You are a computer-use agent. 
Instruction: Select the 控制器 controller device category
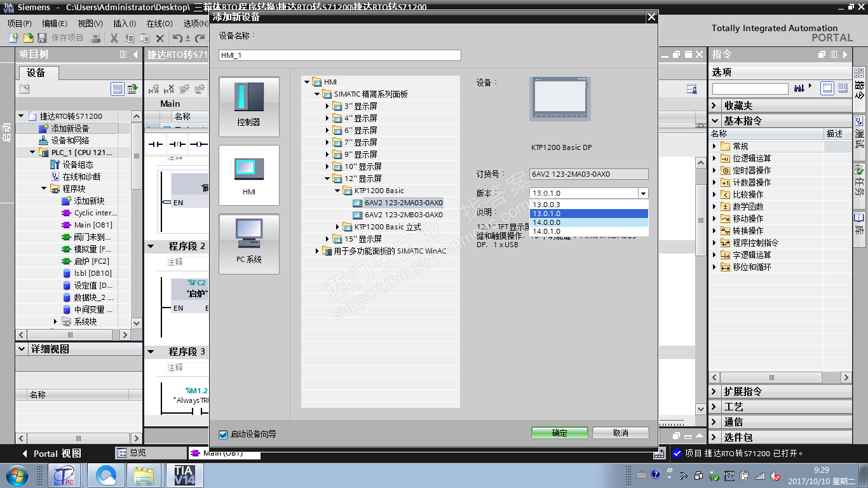[x=248, y=107]
